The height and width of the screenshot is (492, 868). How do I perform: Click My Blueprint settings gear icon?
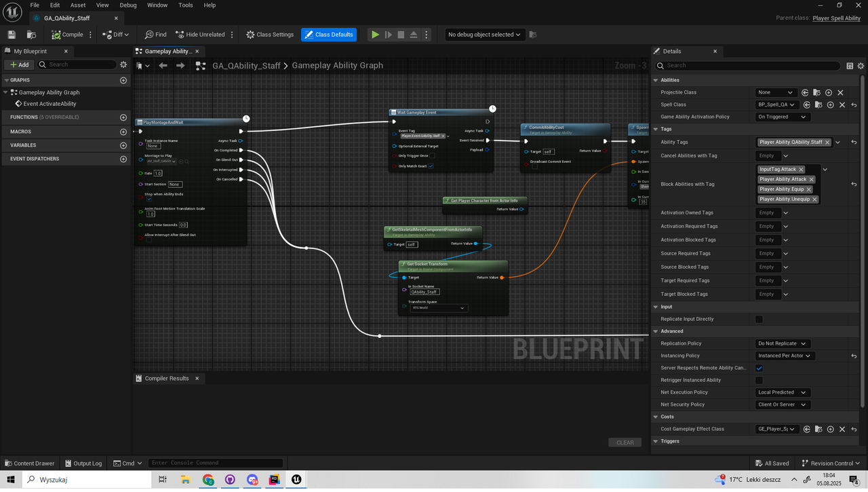(123, 64)
